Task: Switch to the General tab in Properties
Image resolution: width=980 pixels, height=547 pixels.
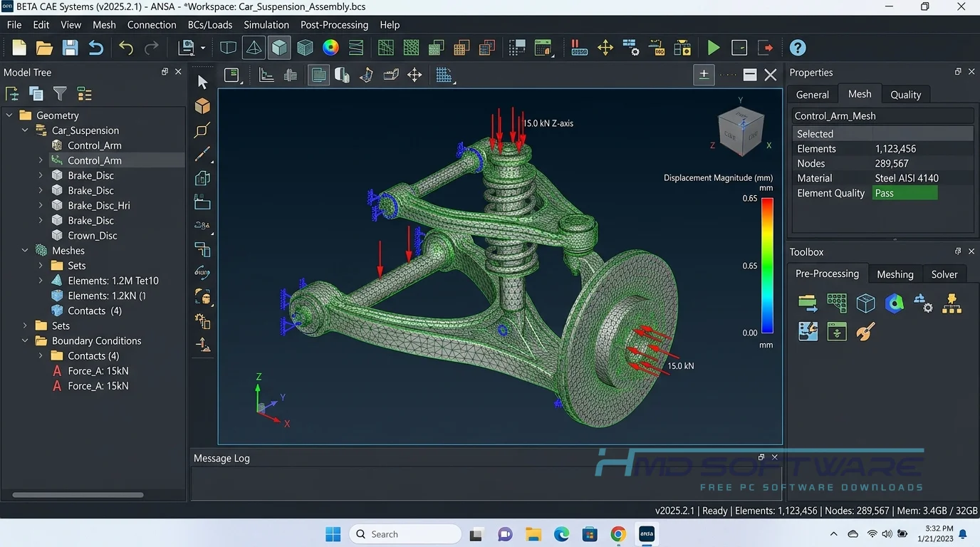Action: coord(812,94)
